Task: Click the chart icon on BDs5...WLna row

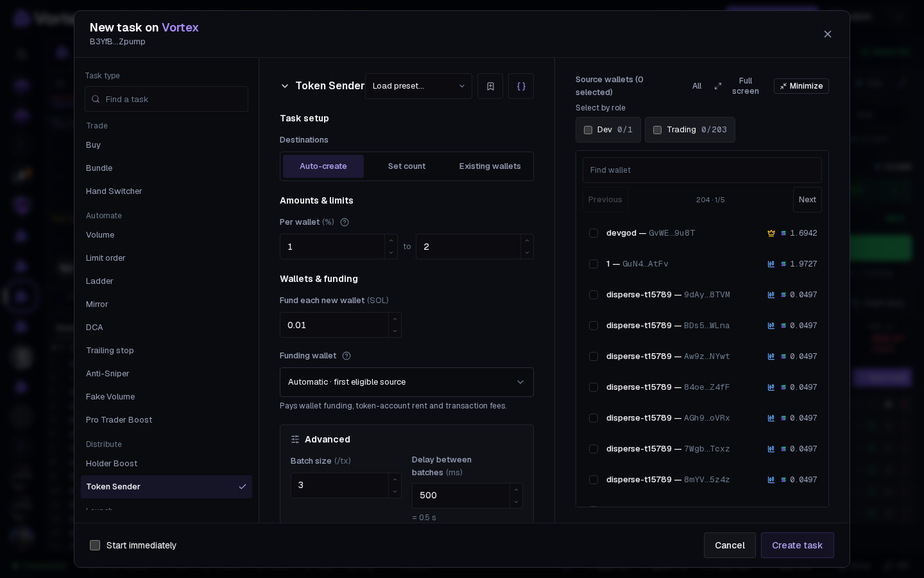Action: coord(771,326)
